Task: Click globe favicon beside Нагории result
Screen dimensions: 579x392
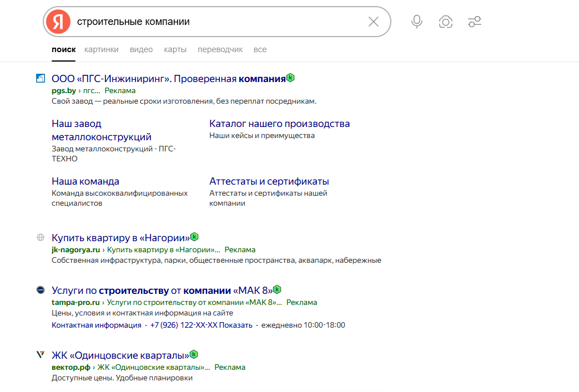Action: coord(41,237)
